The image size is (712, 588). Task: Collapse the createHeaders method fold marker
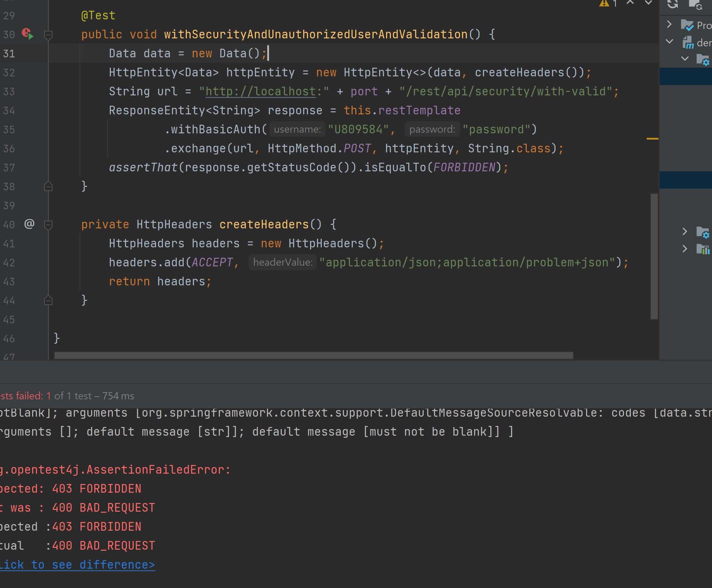tap(48, 225)
